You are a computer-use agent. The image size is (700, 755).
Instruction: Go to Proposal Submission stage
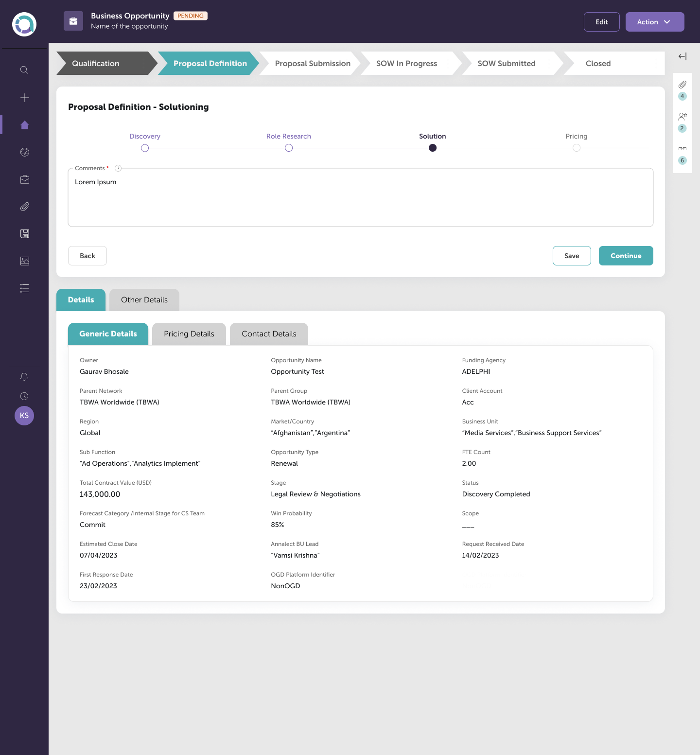[x=312, y=63]
